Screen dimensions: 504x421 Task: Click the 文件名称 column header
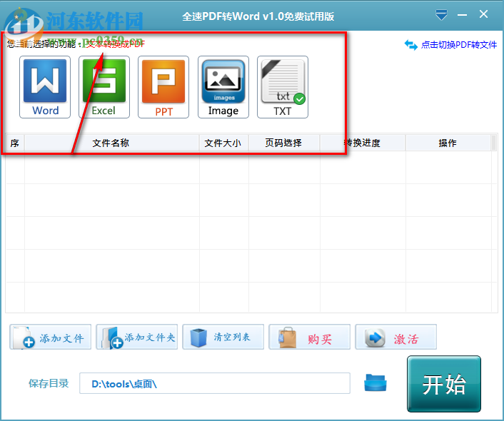tap(111, 143)
